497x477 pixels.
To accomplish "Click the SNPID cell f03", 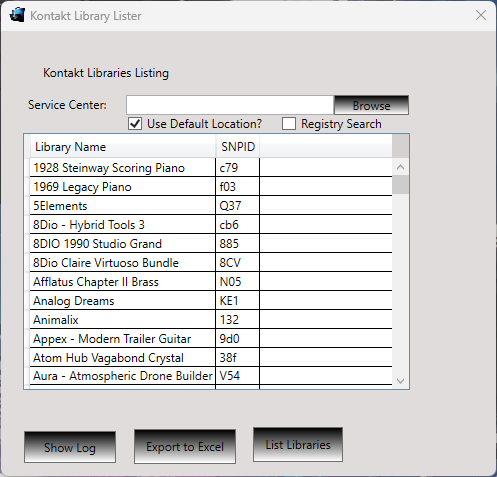I will click(x=238, y=186).
